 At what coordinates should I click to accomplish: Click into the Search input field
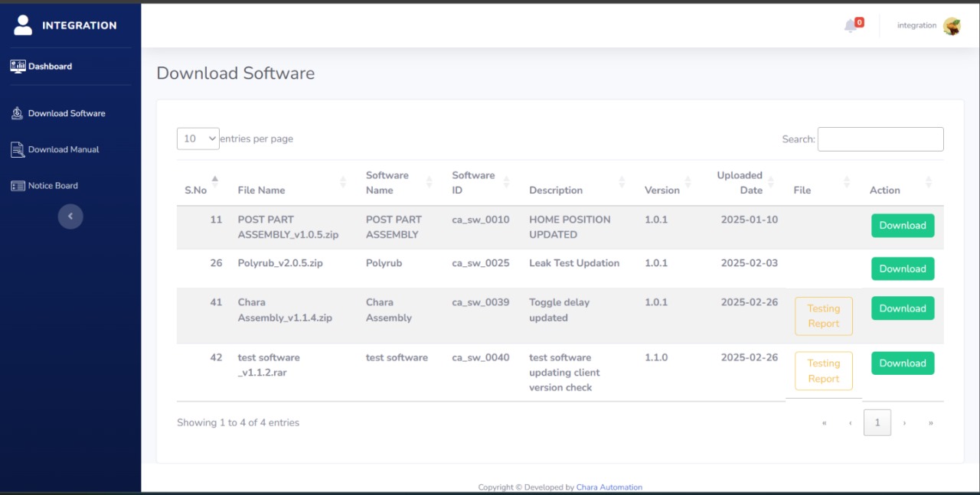[x=880, y=139]
